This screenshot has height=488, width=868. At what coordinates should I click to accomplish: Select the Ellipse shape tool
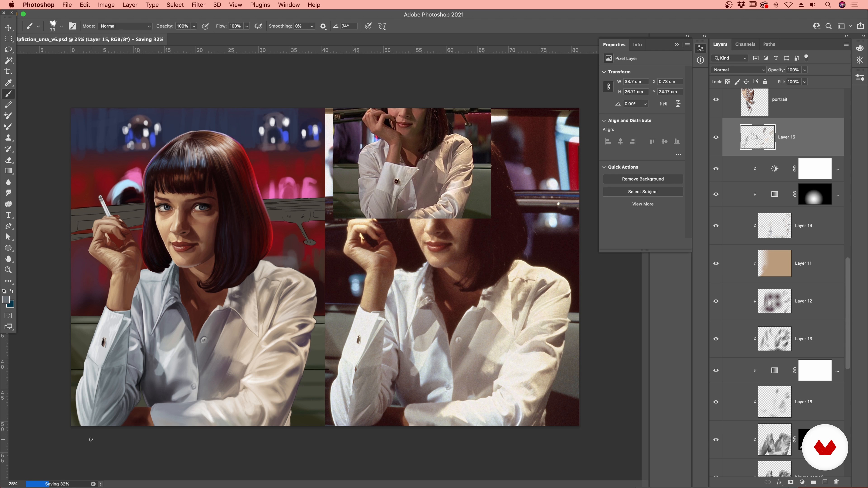pos(8,248)
